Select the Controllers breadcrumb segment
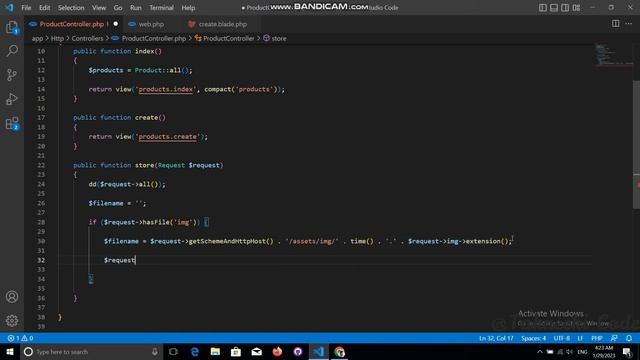Viewport: 640px width, 360px height. (87, 38)
